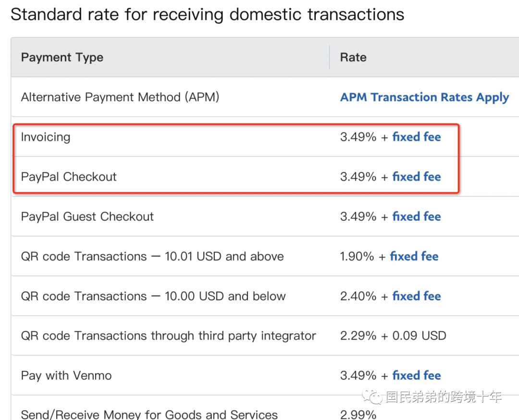Click the WeChat logo in the watermark
519x420 pixels.
tap(373, 397)
